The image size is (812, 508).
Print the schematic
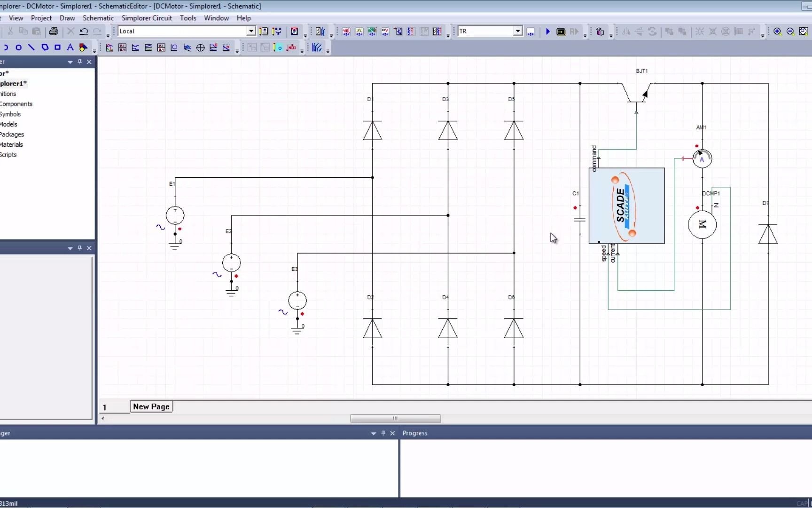pos(53,31)
